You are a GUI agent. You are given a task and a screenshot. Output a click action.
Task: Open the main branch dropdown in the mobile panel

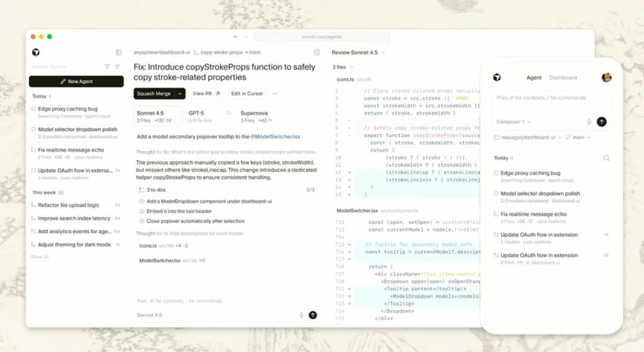578,138
